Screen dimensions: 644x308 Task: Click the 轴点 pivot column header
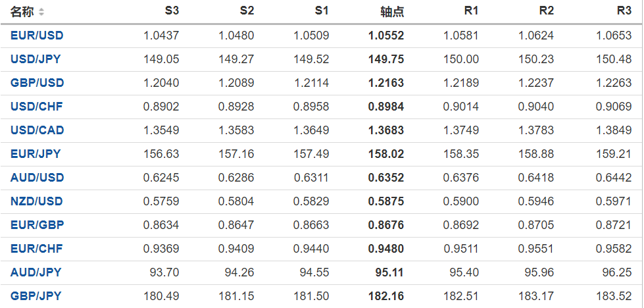392,12
